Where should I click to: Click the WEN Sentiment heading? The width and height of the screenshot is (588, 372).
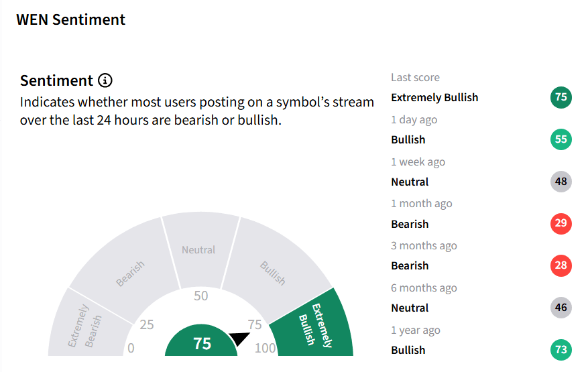[70, 19]
